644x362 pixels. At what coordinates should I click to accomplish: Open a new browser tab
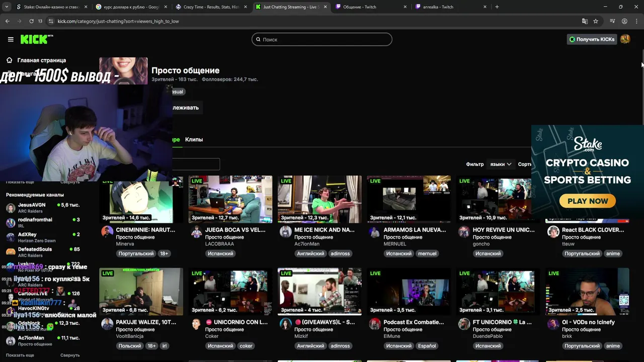click(x=497, y=7)
